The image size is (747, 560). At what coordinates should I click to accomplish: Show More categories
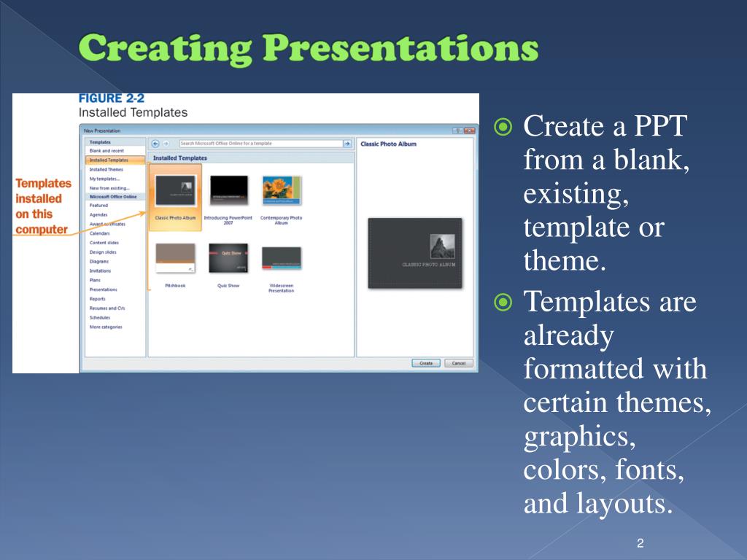(106, 327)
